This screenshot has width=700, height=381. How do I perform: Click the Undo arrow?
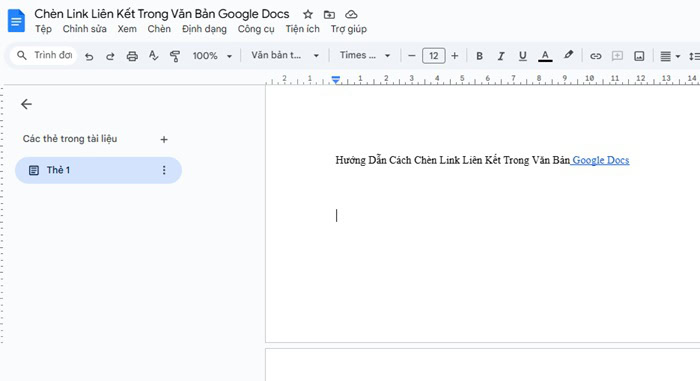point(89,56)
